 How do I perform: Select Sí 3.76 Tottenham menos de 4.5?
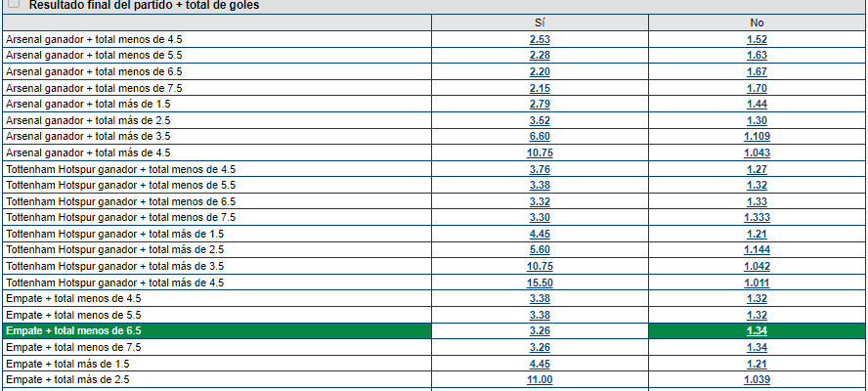point(540,169)
